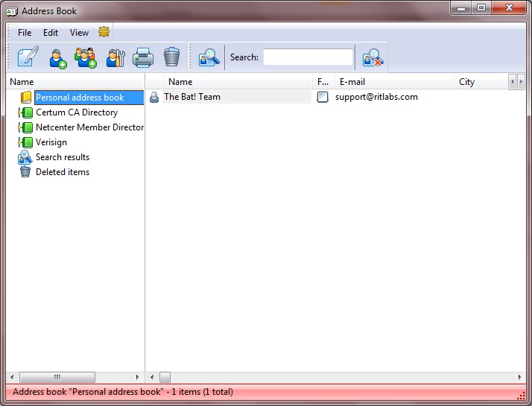Viewport: 532px width, 406px height.
Task: Click contact list scrollbar left arrow
Action: pyautogui.click(x=152, y=377)
